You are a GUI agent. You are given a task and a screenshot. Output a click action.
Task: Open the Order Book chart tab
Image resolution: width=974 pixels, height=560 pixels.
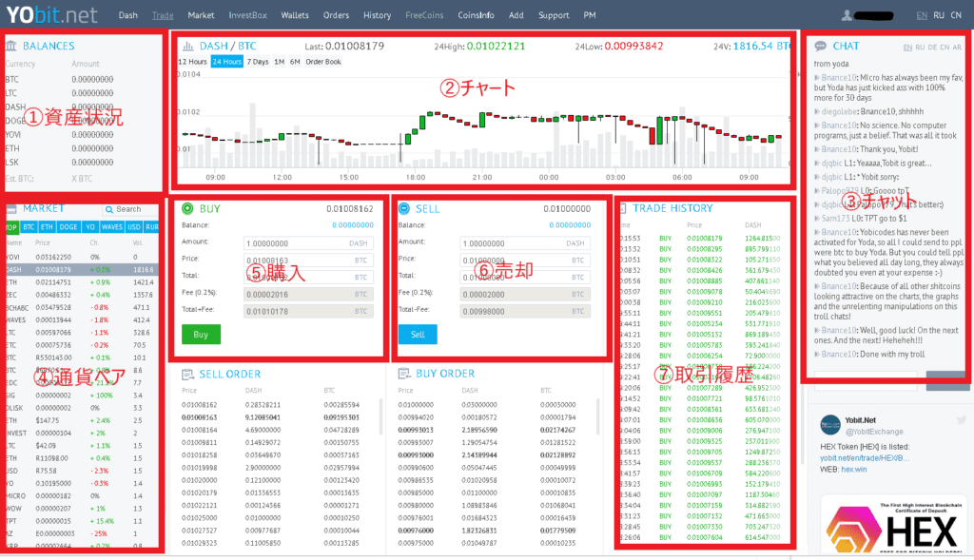pos(323,62)
